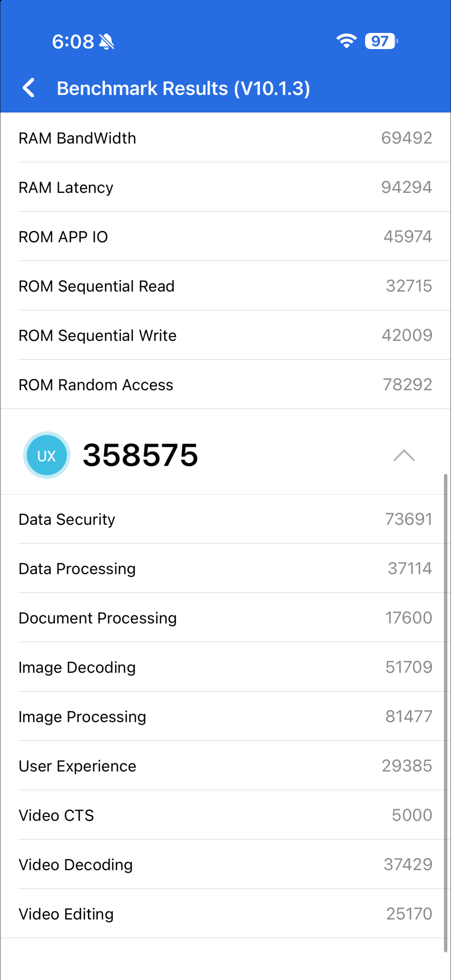451x980 pixels.
Task: Tap the UX total score 358575
Action: coord(140,455)
